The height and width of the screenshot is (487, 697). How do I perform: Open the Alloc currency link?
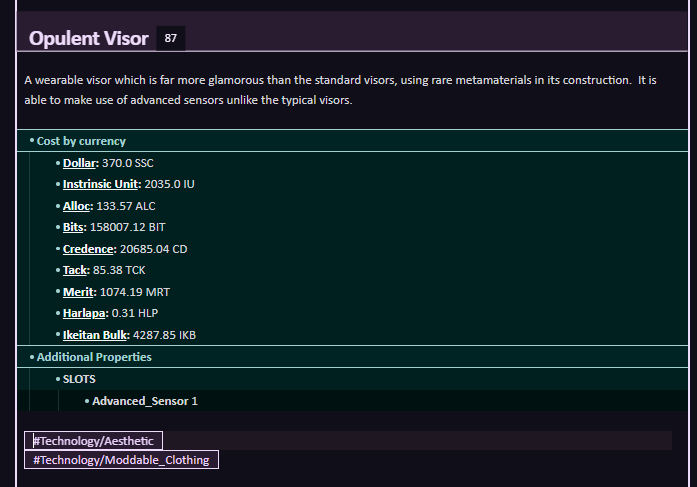[x=76, y=206]
